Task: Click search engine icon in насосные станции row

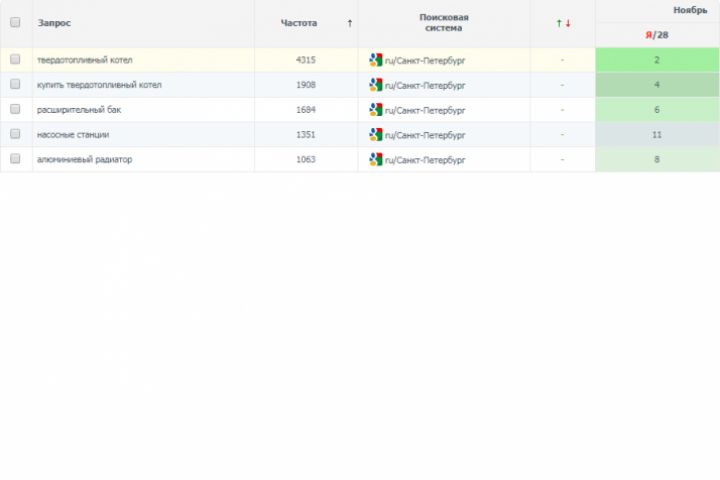Action: [x=376, y=134]
